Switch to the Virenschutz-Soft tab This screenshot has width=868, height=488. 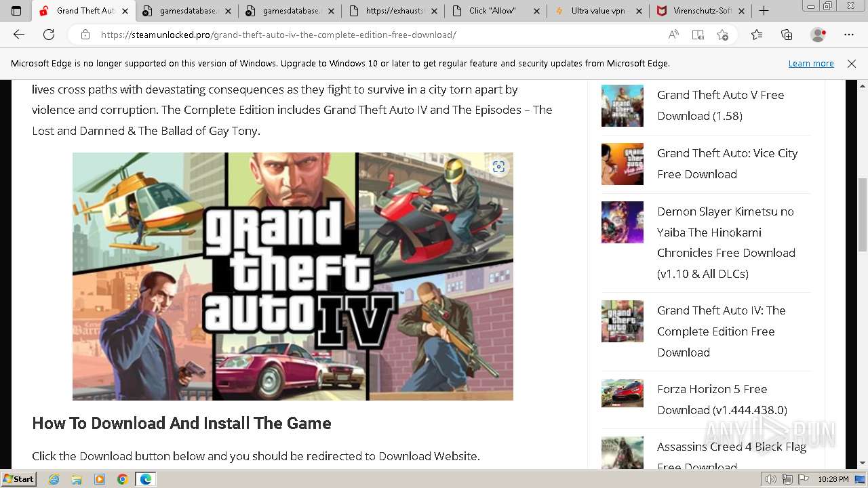[x=701, y=11]
